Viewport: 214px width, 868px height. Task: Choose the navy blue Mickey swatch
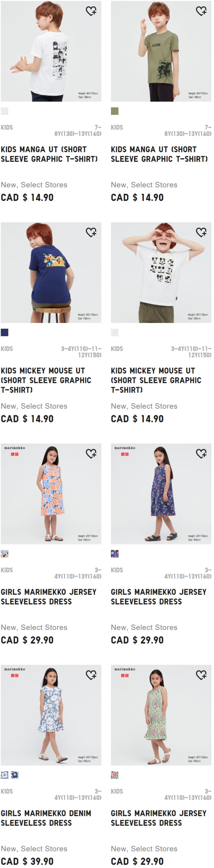(5, 332)
